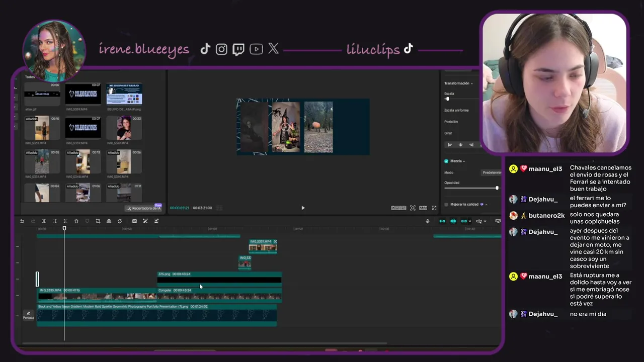Click the delete right of playhead tool

(65, 221)
